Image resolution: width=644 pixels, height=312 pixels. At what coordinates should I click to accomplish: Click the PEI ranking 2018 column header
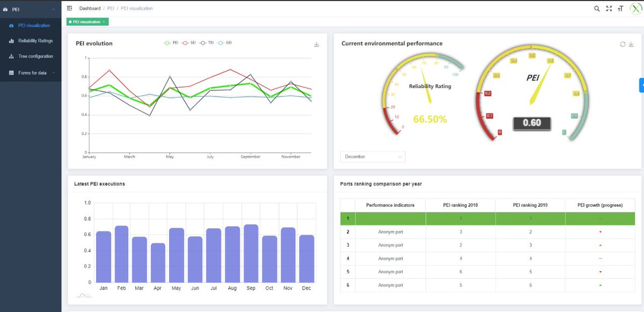pyautogui.click(x=460, y=205)
